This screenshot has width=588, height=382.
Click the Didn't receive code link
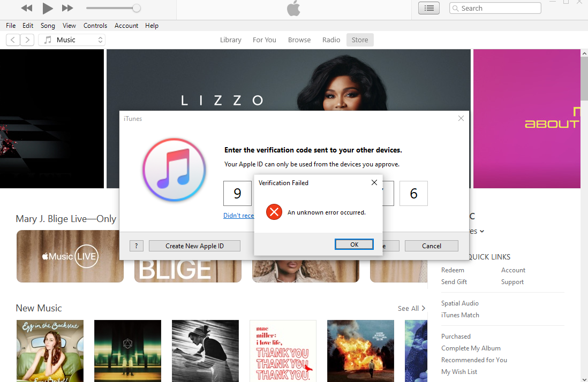coord(238,215)
